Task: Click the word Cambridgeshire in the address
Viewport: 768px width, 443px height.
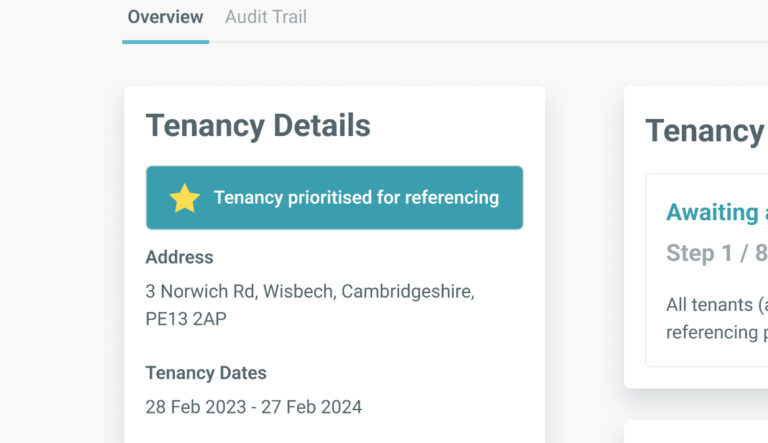Action: [x=408, y=292]
